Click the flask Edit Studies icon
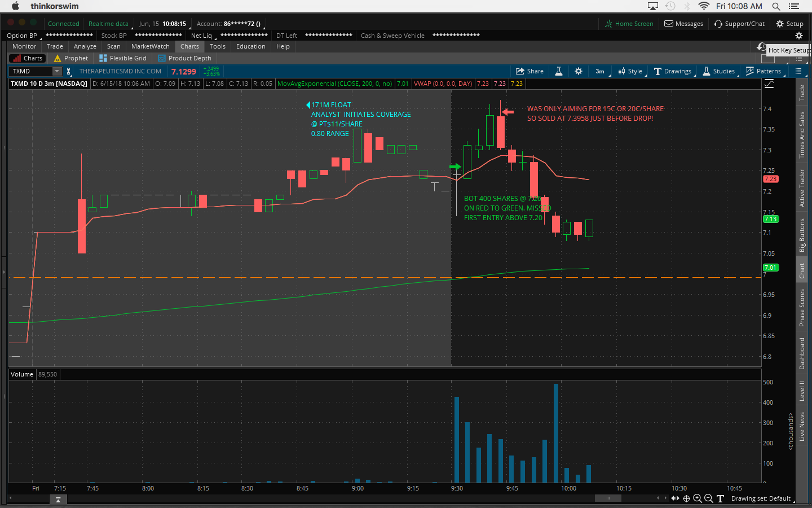This screenshot has width=812, height=508. (559, 71)
